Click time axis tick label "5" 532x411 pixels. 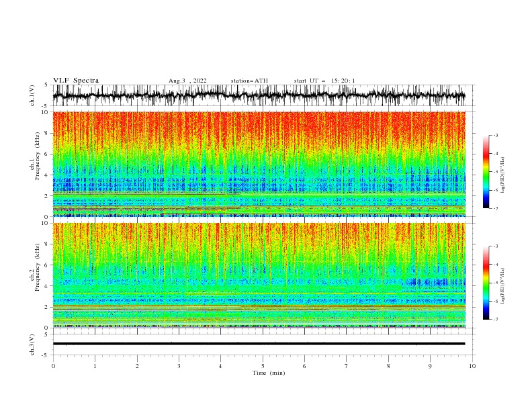pos(263,366)
